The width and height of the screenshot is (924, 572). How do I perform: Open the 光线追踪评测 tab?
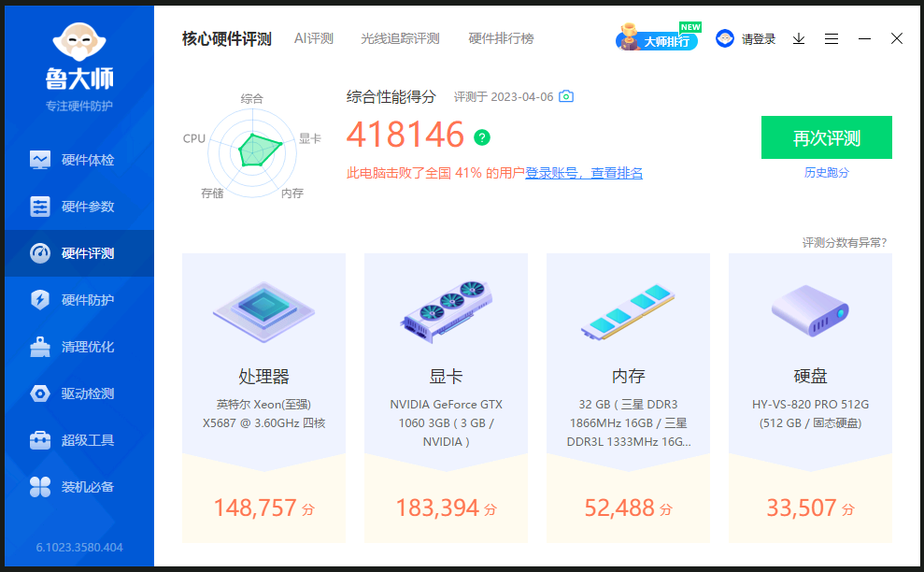click(x=400, y=39)
